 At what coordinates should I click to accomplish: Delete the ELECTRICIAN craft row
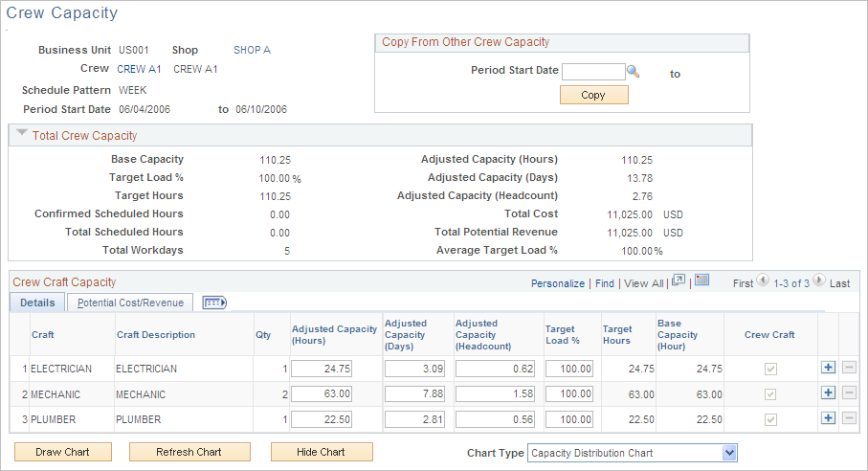click(849, 368)
